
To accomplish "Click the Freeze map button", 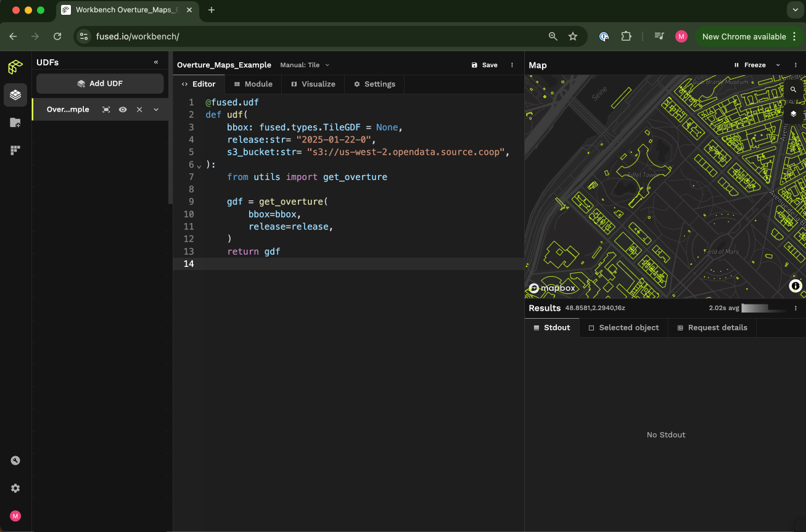I will point(750,65).
